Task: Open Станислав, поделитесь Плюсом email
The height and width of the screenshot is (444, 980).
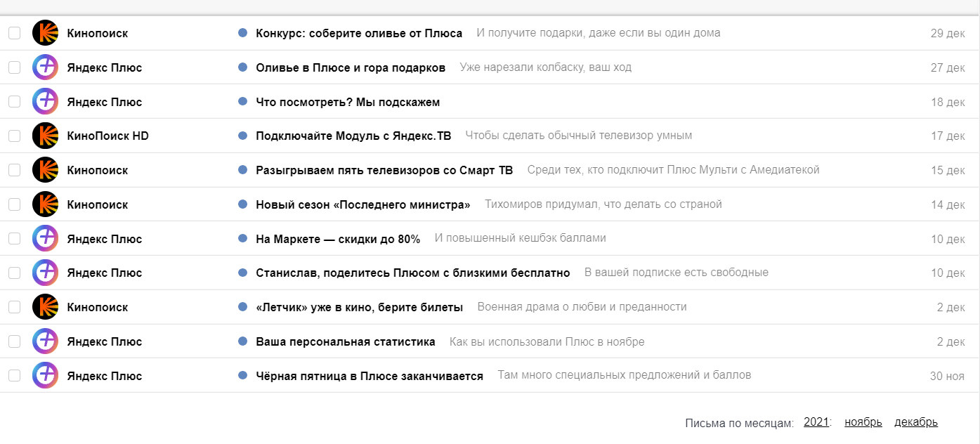Action: click(x=412, y=273)
